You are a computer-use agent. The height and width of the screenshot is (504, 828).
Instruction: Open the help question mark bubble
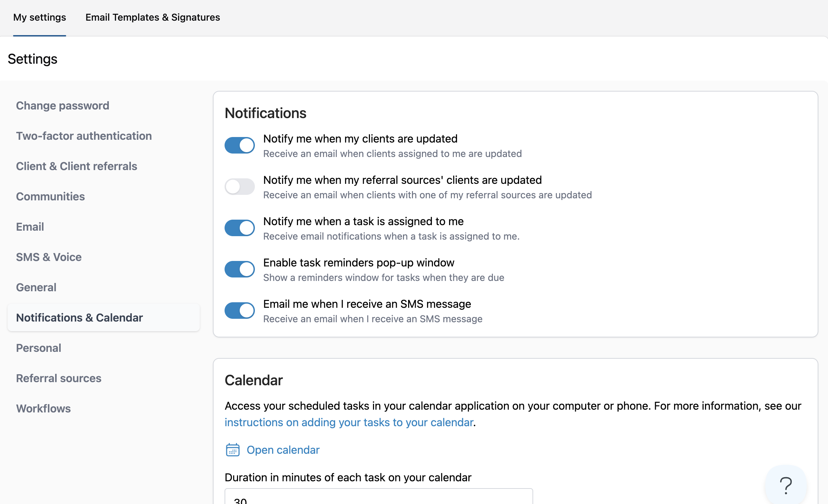786,485
